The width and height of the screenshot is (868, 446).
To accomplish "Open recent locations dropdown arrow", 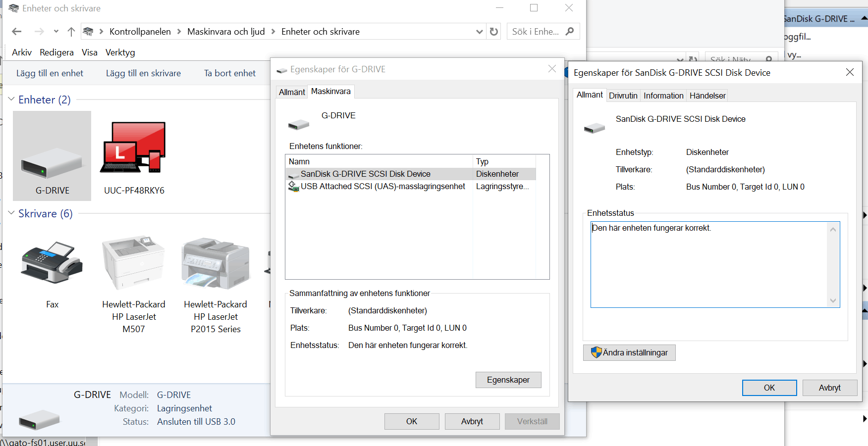I will point(56,32).
